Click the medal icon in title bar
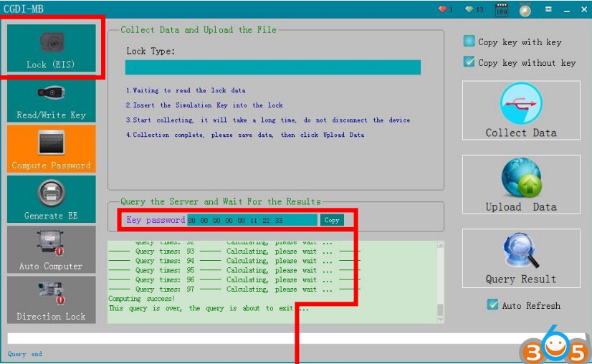 click(525, 10)
